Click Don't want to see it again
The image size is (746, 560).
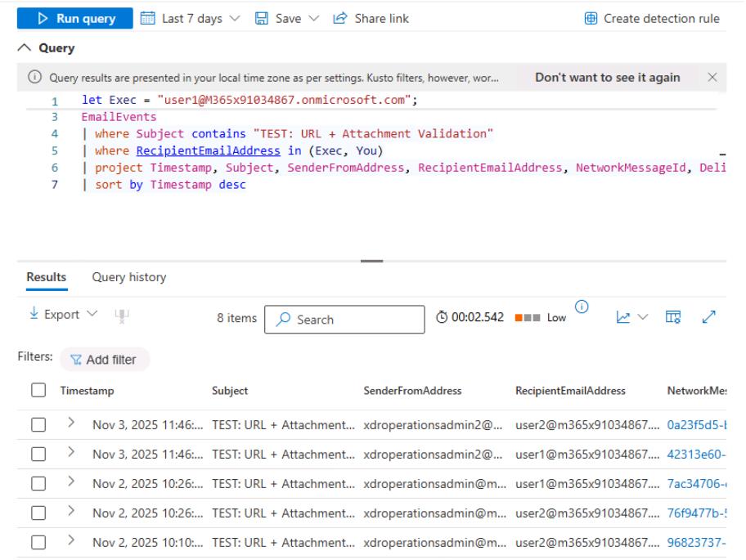[x=607, y=77]
